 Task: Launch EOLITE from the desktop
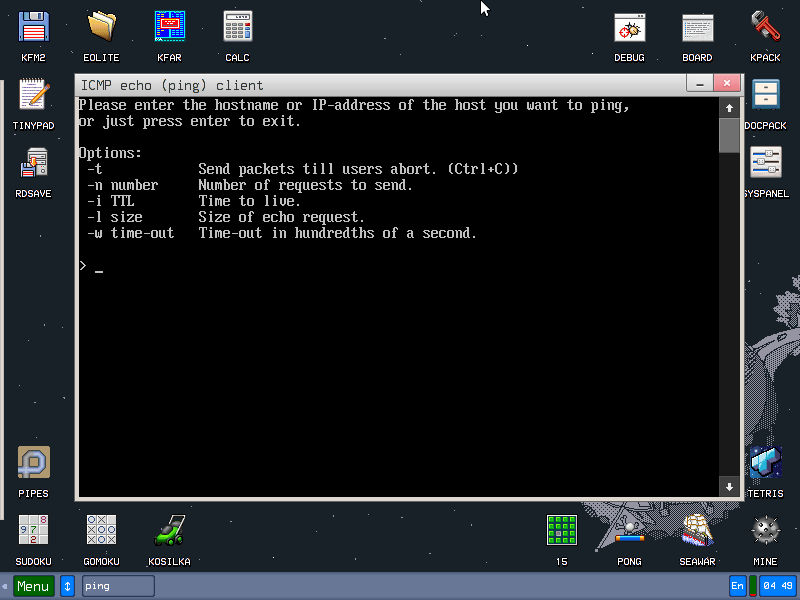102,27
